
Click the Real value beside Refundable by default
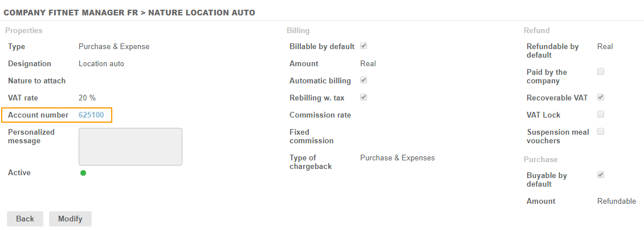(x=605, y=47)
